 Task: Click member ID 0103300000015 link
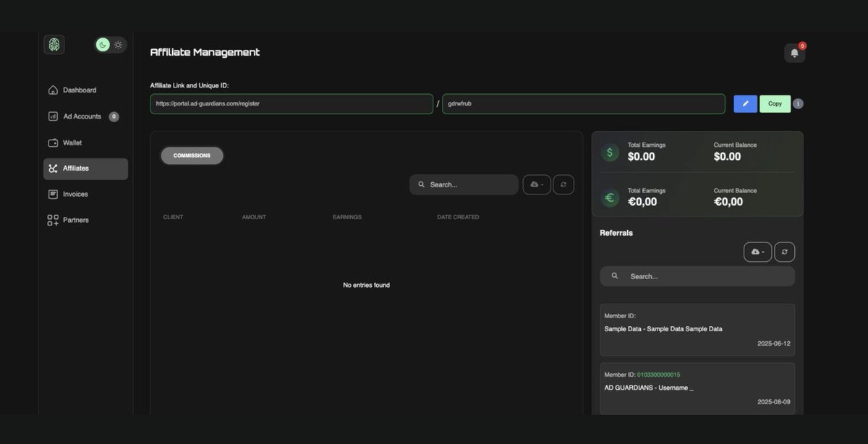pyautogui.click(x=658, y=375)
